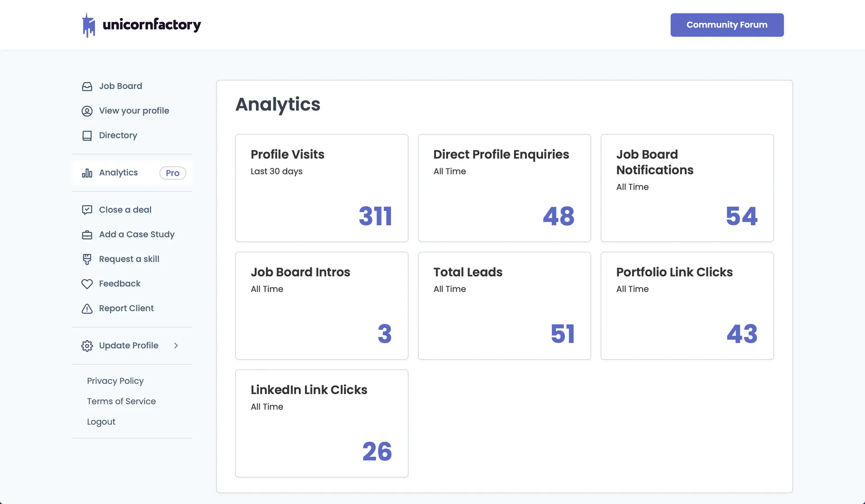Open the Terms of Service link
Viewport: 865px width, 504px height.
pyautogui.click(x=121, y=401)
